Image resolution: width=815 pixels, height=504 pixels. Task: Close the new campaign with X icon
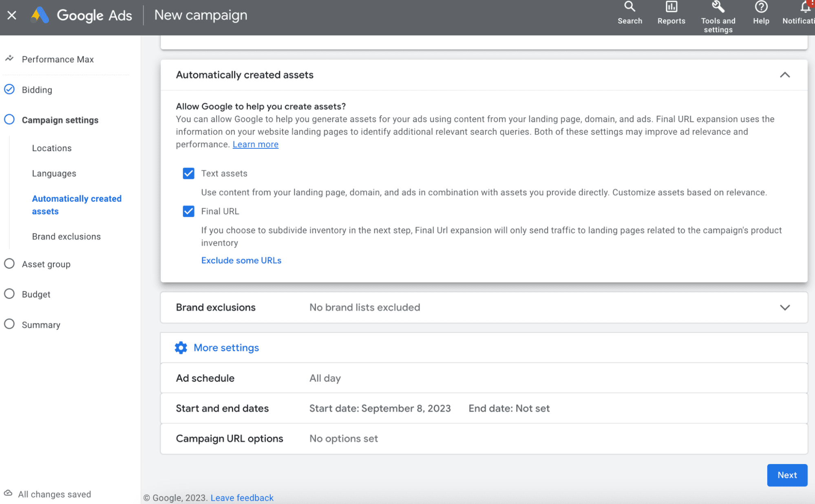click(12, 15)
